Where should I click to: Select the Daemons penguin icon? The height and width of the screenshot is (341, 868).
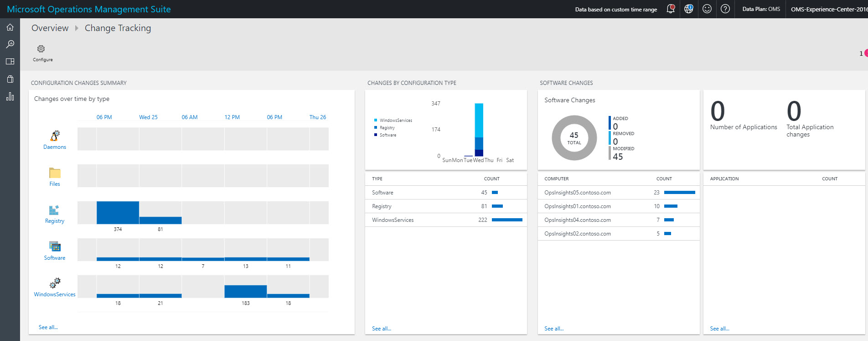[x=55, y=136]
